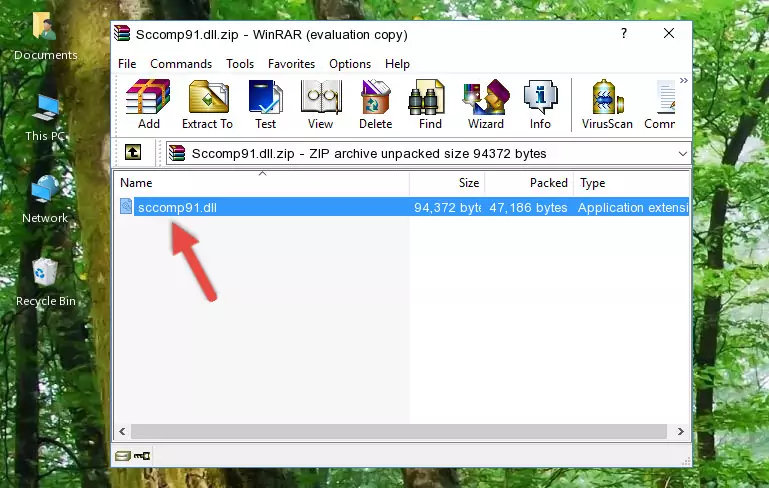The width and height of the screenshot is (769, 488).
Task: Select the This PC desktop icon
Action: pyautogui.click(x=45, y=118)
